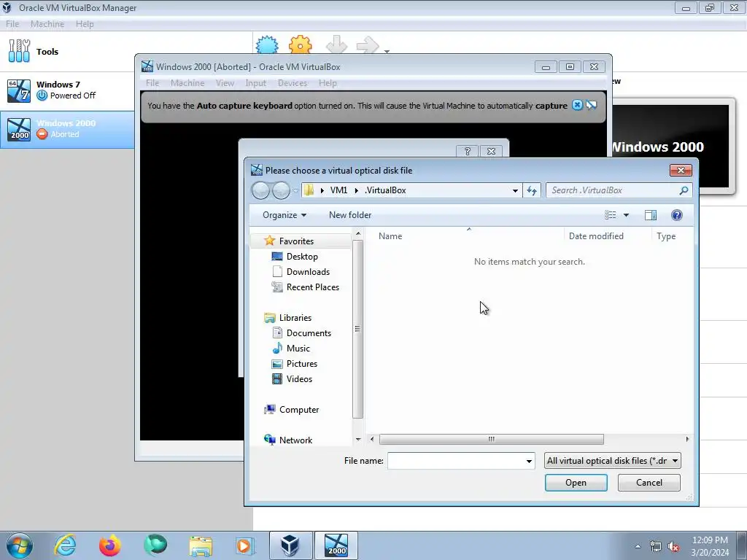This screenshot has height=560, width=747.
Task: Select Documents library in navigation pane
Action: 309,332
